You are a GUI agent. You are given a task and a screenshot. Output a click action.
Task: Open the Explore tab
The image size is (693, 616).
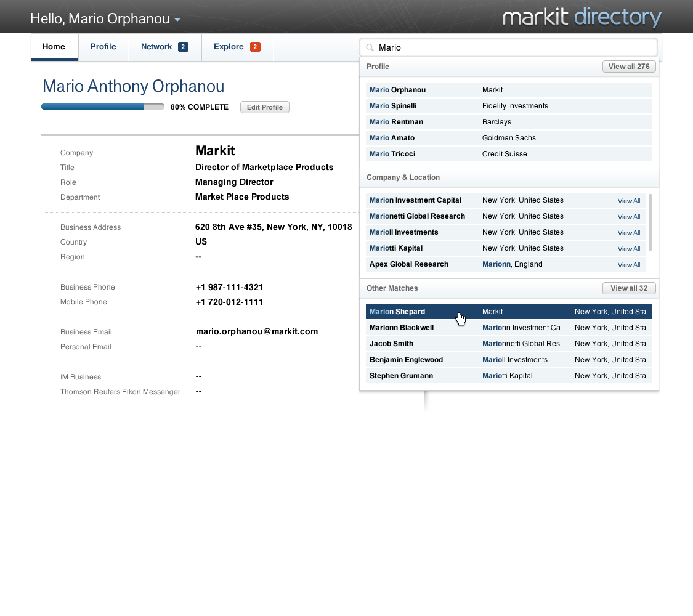(x=237, y=47)
